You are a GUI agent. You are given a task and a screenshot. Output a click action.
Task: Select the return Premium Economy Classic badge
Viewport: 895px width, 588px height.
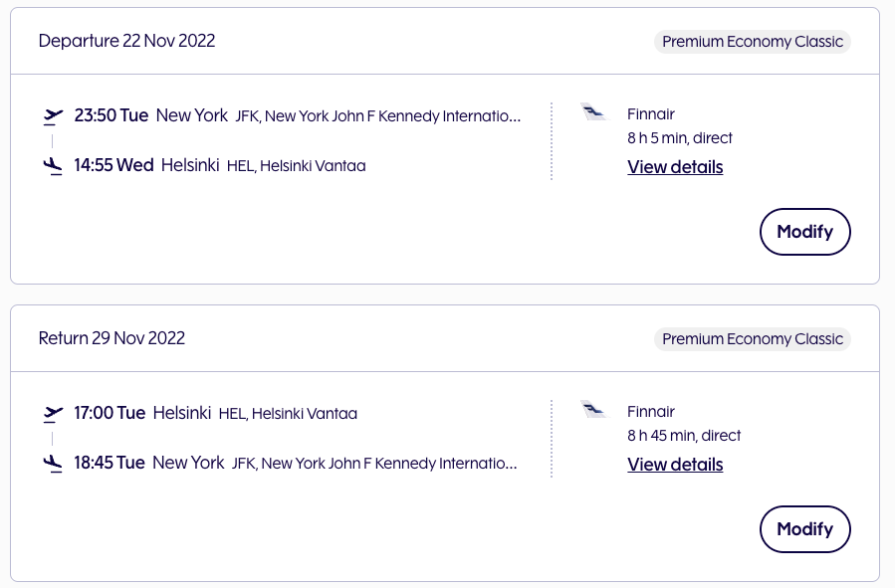point(753,339)
